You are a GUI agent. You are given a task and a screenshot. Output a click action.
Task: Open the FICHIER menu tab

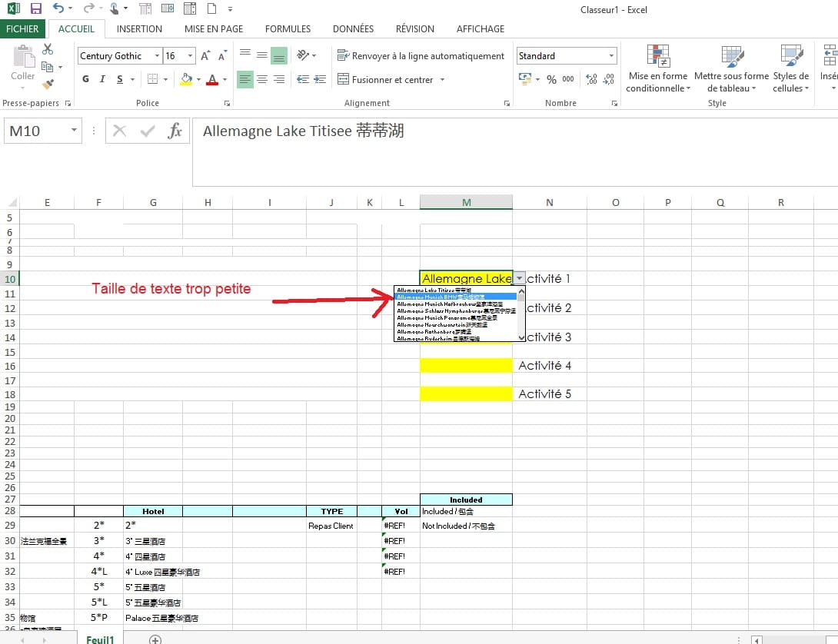tap(22, 29)
